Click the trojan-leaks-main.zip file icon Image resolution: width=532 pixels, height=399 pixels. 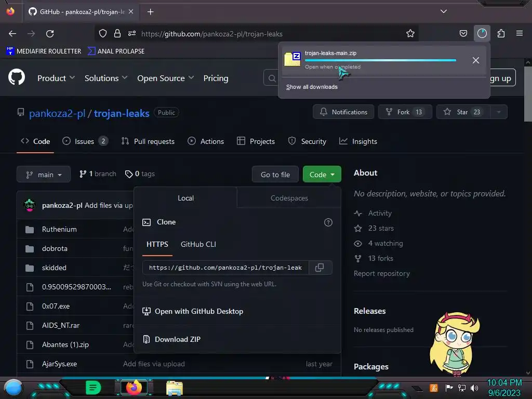[292, 59]
